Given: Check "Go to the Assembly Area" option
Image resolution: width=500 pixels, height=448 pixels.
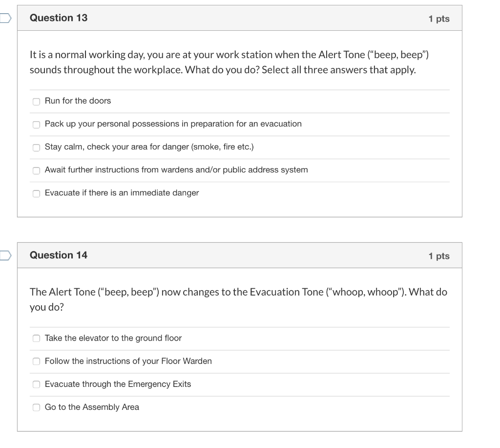Looking at the screenshot, I should click(36, 407).
